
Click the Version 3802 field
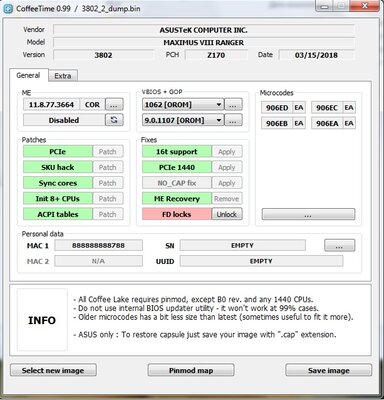click(x=104, y=55)
